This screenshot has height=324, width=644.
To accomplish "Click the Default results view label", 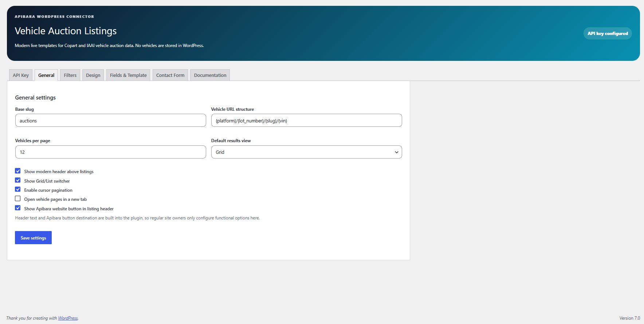I will pyautogui.click(x=231, y=141).
